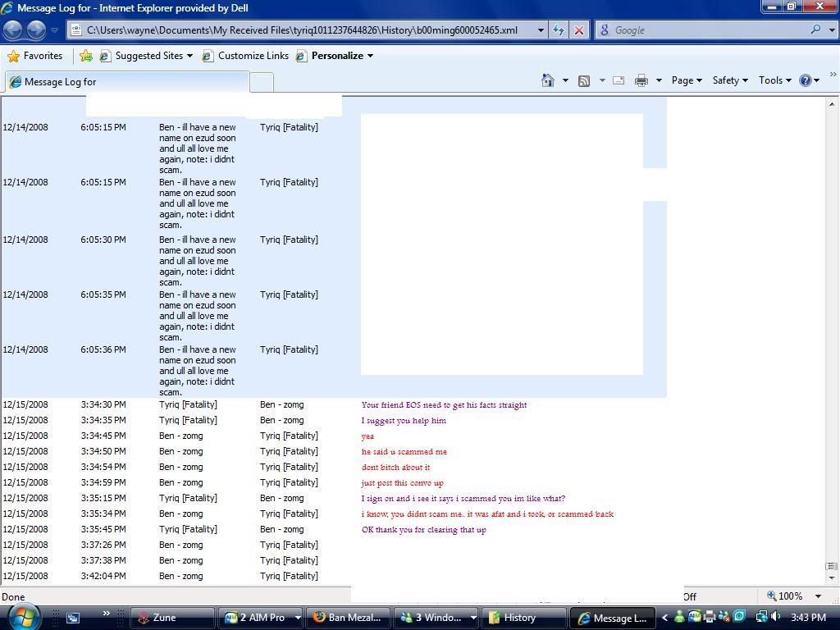Click the timestamp 3:42:04 PM

point(103,576)
